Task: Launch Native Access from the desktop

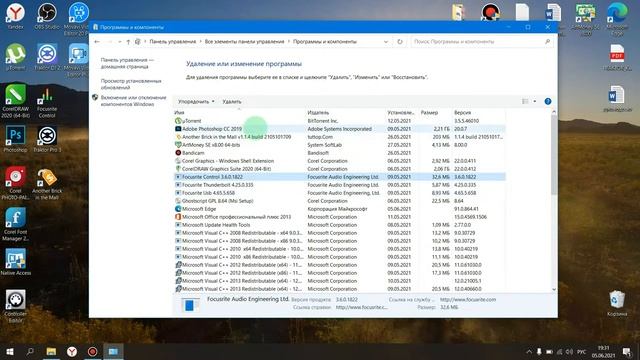Action: 16,261
